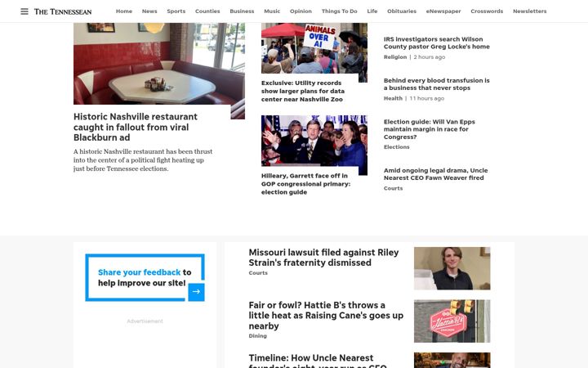
Task: Go to the Sports section
Action: 176,11
